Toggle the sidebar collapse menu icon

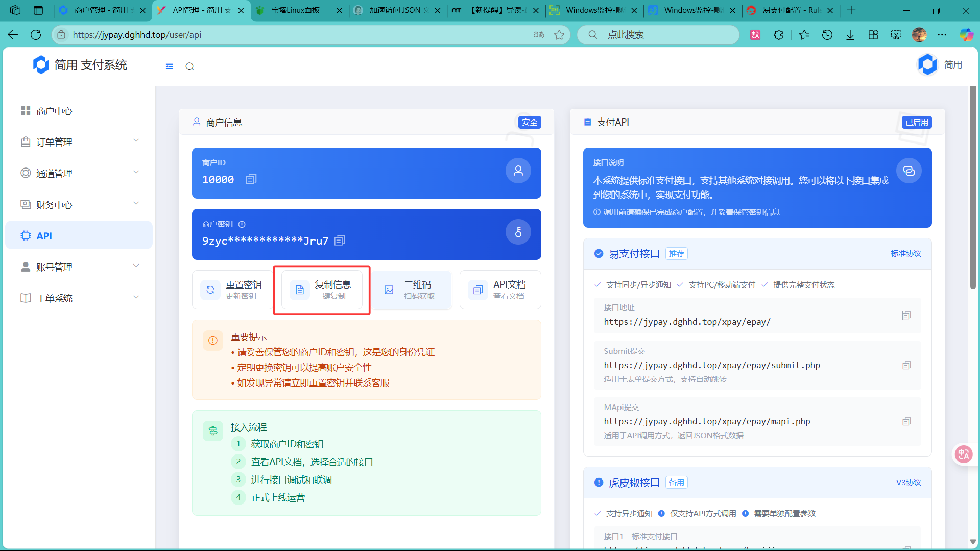point(170,66)
